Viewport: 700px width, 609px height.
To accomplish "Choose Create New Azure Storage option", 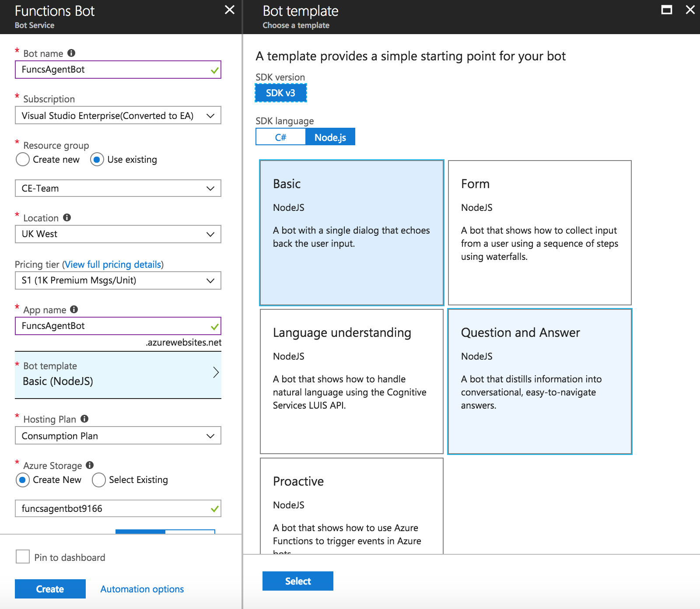I will (x=23, y=480).
